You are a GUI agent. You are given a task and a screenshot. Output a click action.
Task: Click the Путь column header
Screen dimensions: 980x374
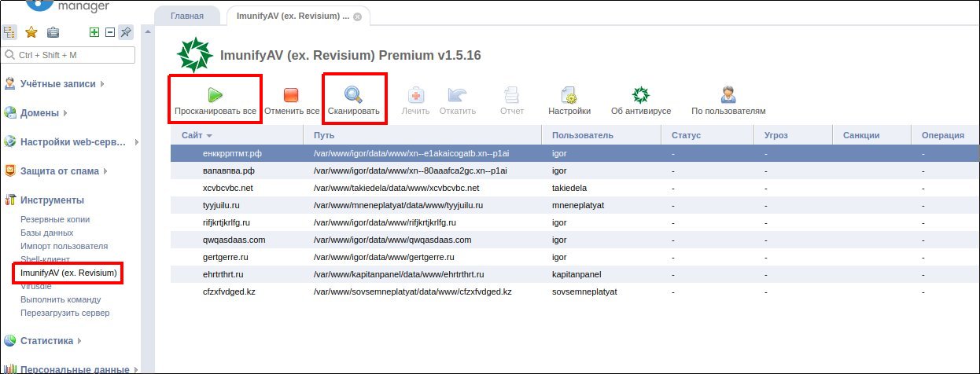[423, 135]
